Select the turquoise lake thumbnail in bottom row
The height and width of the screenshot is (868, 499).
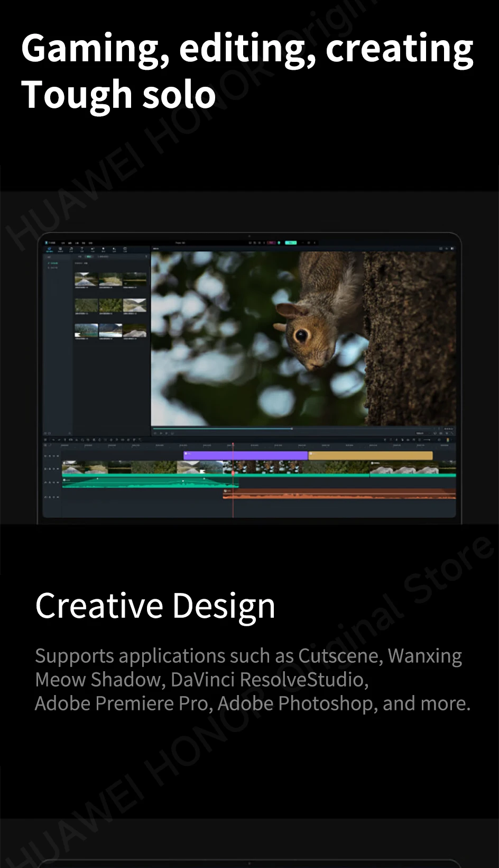[86, 331]
